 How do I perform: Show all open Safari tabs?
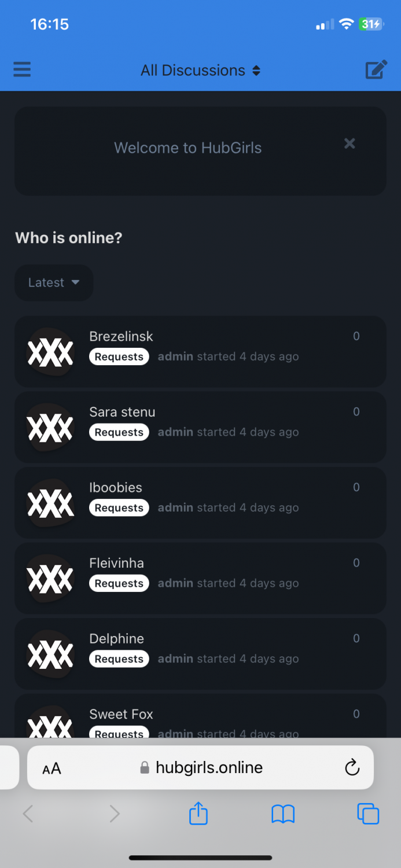368,814
